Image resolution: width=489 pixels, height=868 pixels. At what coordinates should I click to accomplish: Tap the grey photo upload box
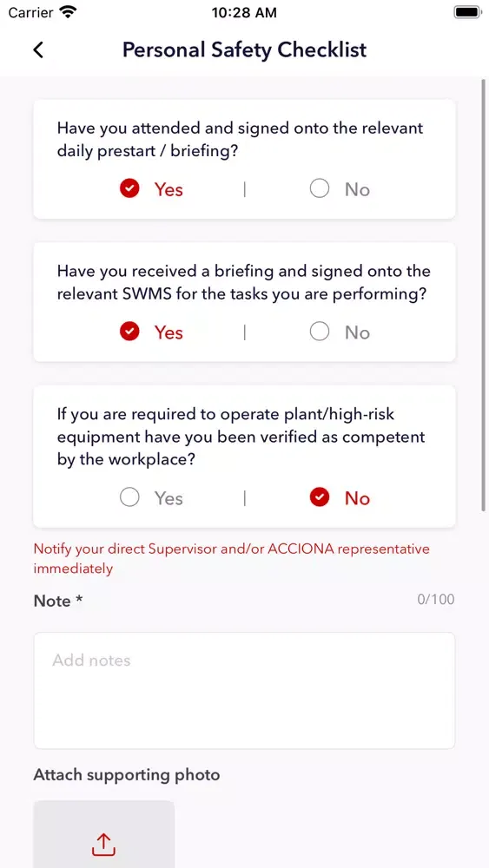pyautogui.click(x=104, y=834)
